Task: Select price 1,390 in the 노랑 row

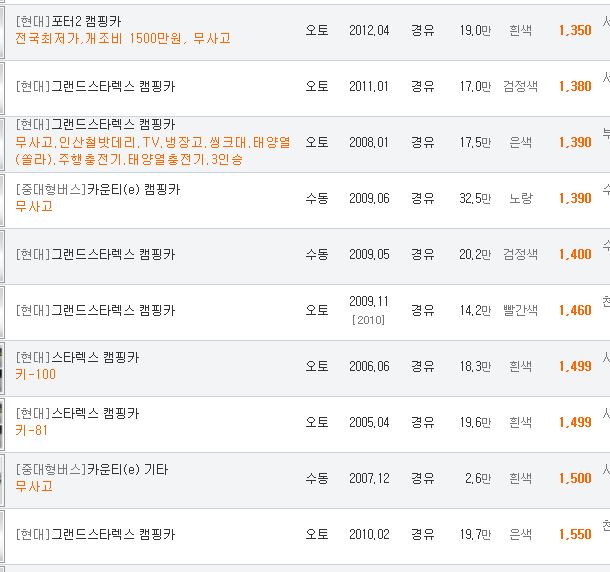Action: click(x=575, y=198)
